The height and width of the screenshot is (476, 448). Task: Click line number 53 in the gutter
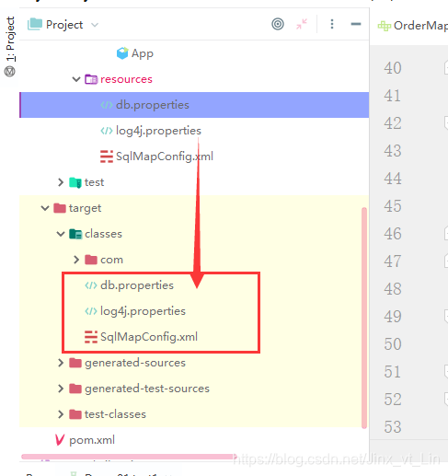tap(393, 427)
